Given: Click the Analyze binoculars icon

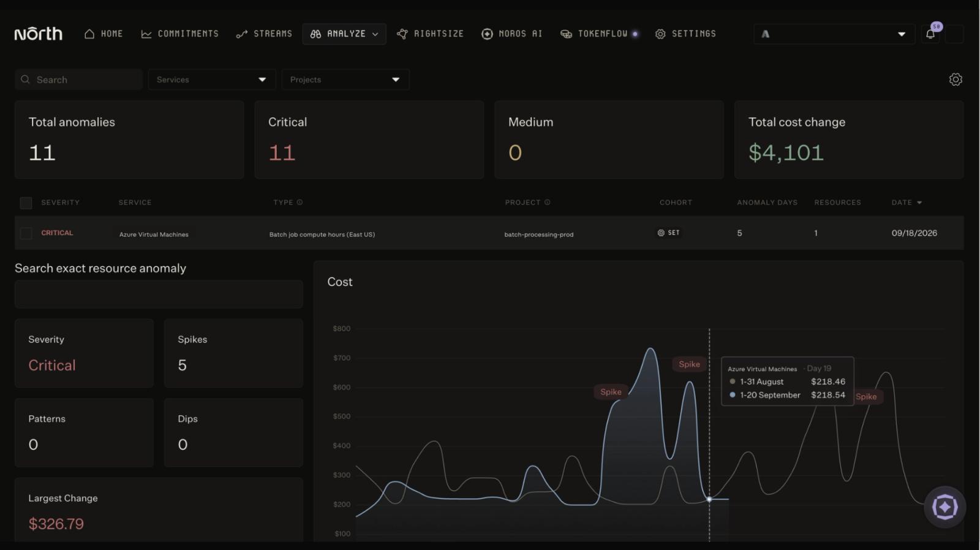Looking at the screenshot, I should click(x=315, y=34).
